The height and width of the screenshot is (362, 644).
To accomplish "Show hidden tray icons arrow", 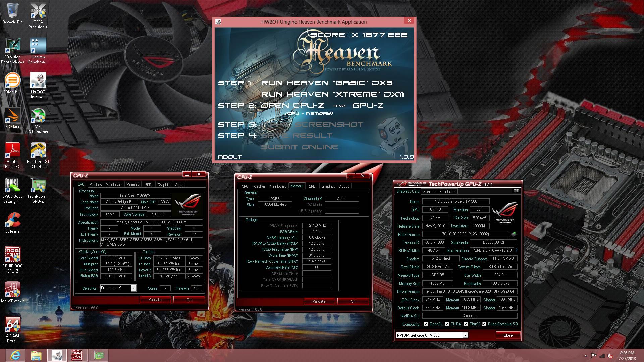I will point(586,356).
